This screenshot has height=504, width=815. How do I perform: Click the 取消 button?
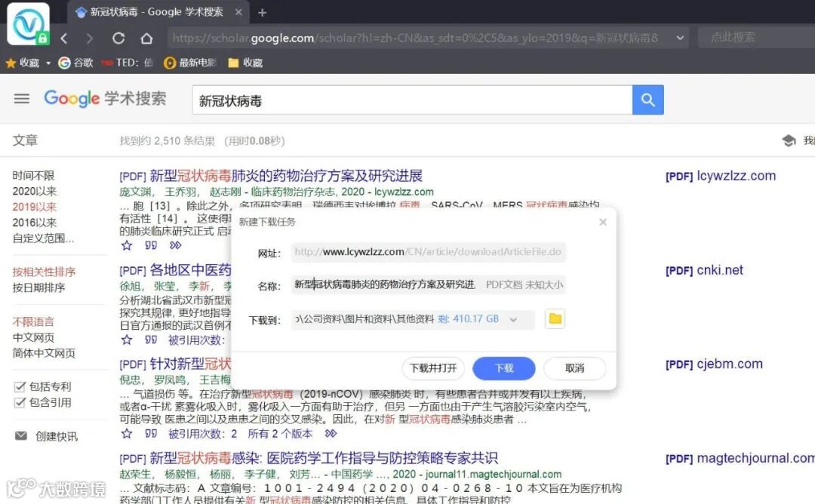[574, 368]
